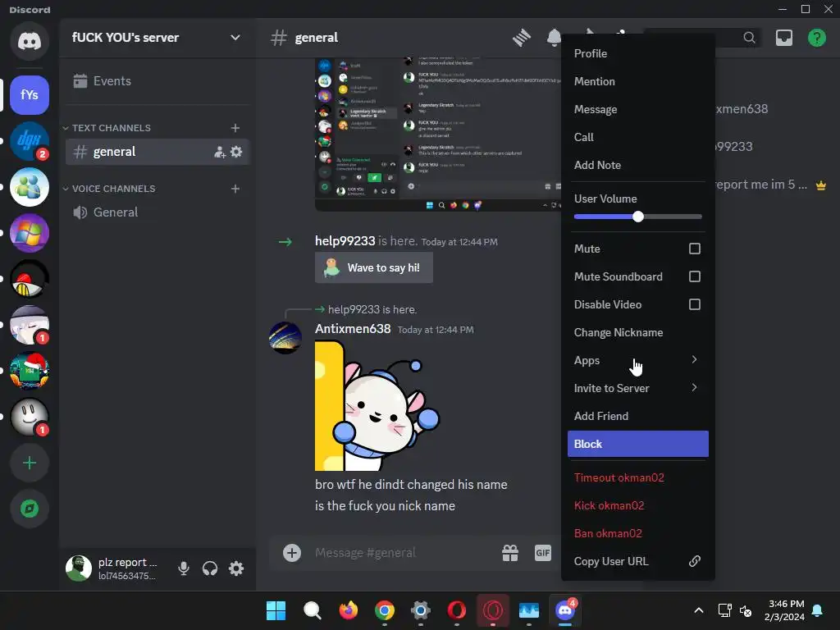The width and height of the screenshot is (840, 630).
Task: Click Add Note menu entry
Action: click(x=638, y=165)
